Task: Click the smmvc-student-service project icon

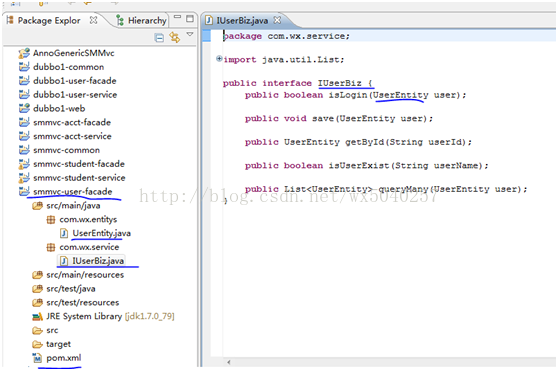Action: pos(24,178)
